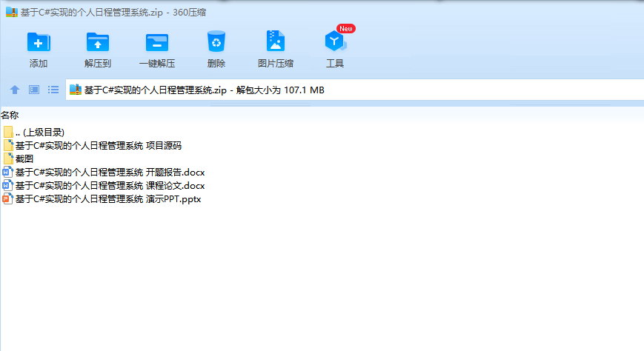Click the PowerPoint icon of 演示PPT.pptx

(x=7, y=199)
